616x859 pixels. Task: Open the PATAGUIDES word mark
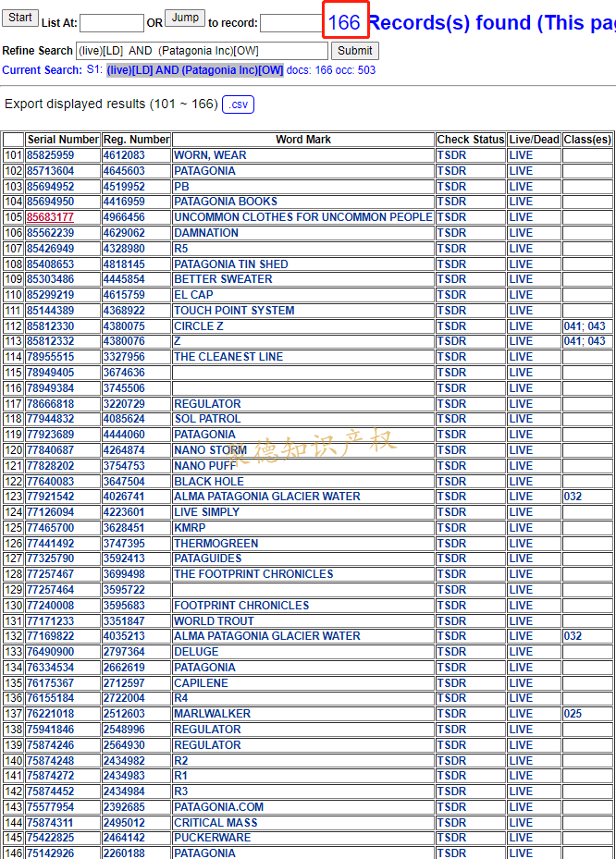pyautogui.click(x=208, y=558)
